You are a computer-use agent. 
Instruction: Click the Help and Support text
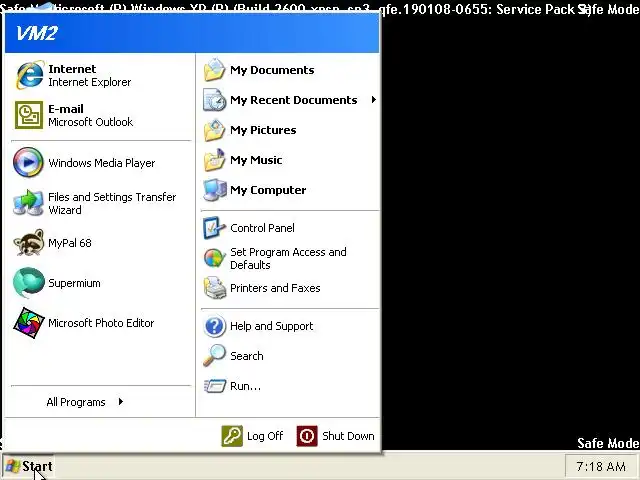272,326
